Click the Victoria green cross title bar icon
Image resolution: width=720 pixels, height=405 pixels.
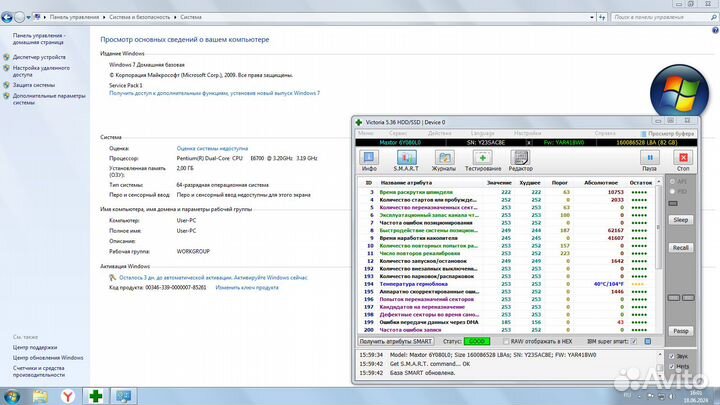coord(359,123)
